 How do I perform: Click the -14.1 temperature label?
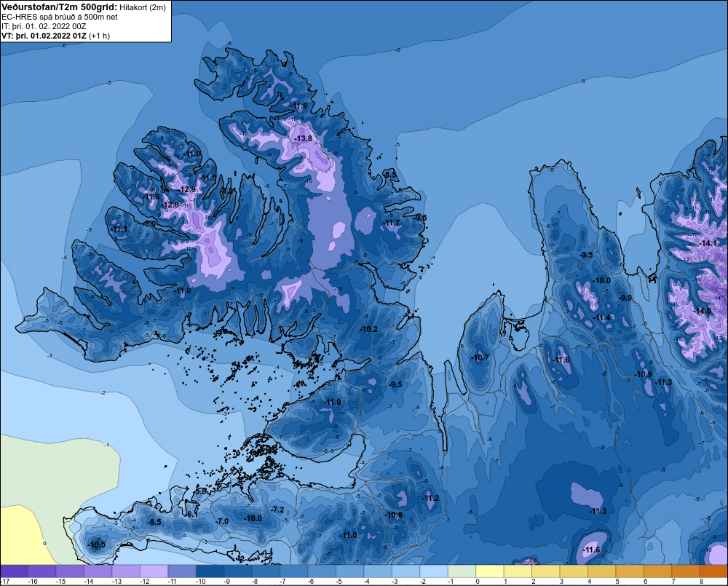[x=708, y=243]
